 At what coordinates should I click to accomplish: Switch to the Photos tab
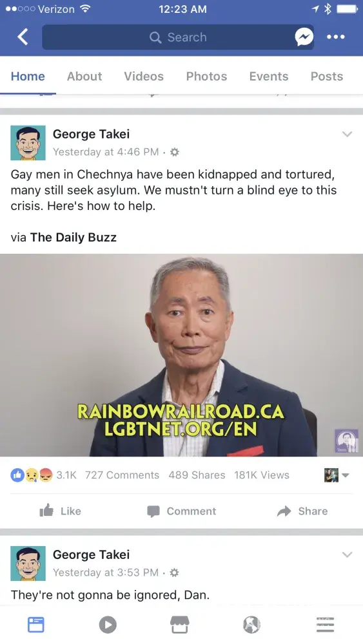(x=206, y=77)
